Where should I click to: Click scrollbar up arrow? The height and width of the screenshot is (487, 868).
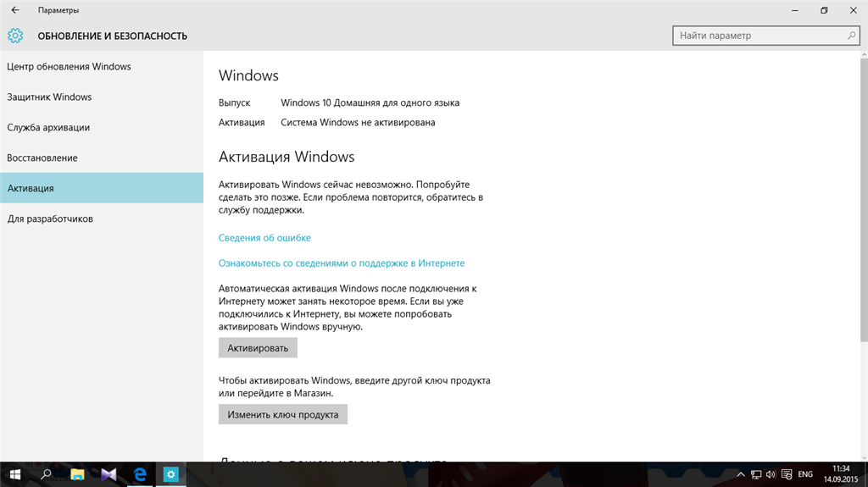864,55
